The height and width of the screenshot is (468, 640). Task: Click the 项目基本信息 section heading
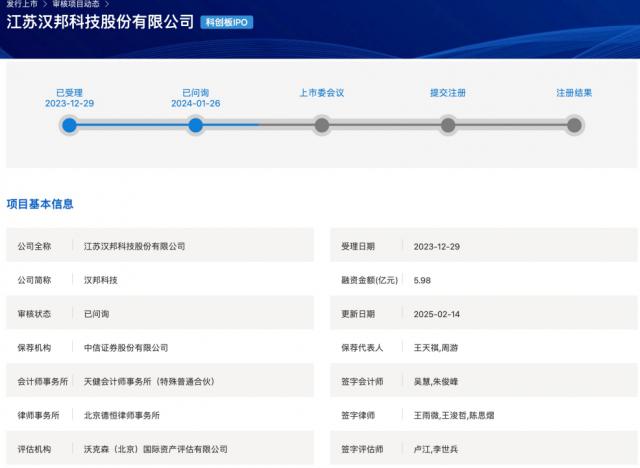[40, 204]
